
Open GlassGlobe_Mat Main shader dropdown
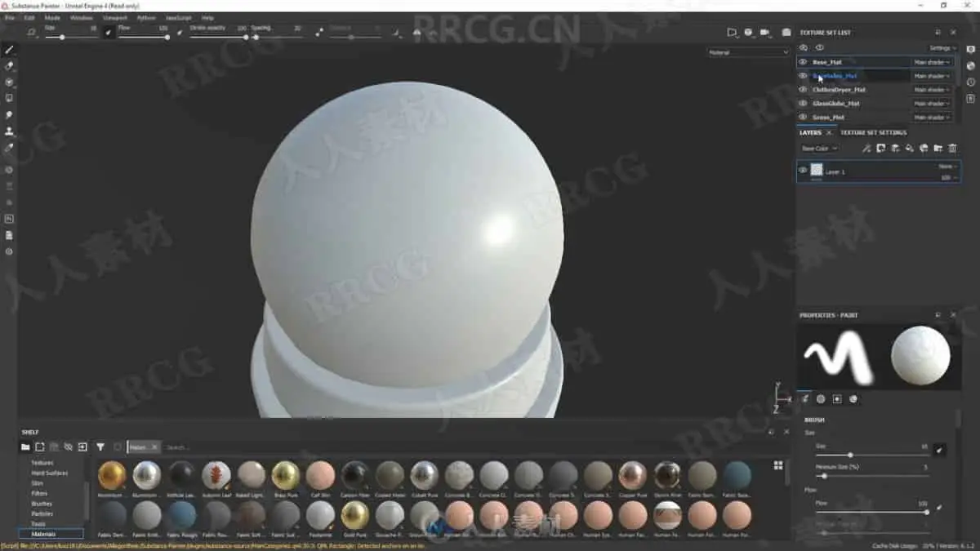click(933, 104)
